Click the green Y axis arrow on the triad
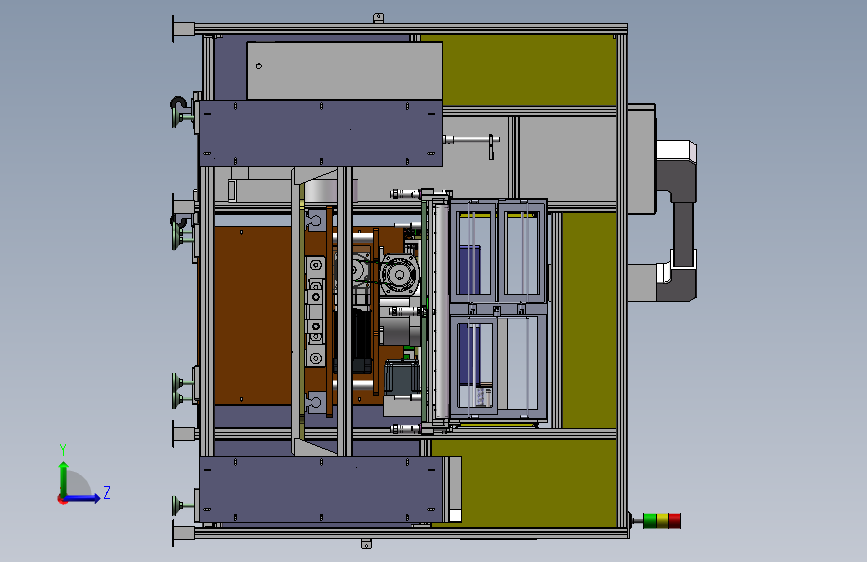Screen dimensions: 867x562 coord(64,478)
